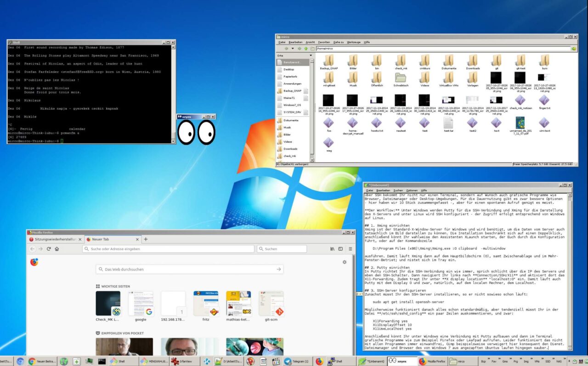Click the Firefox logo on the new tab page
This screenshot has height=366, width=588.
(33, 262)
